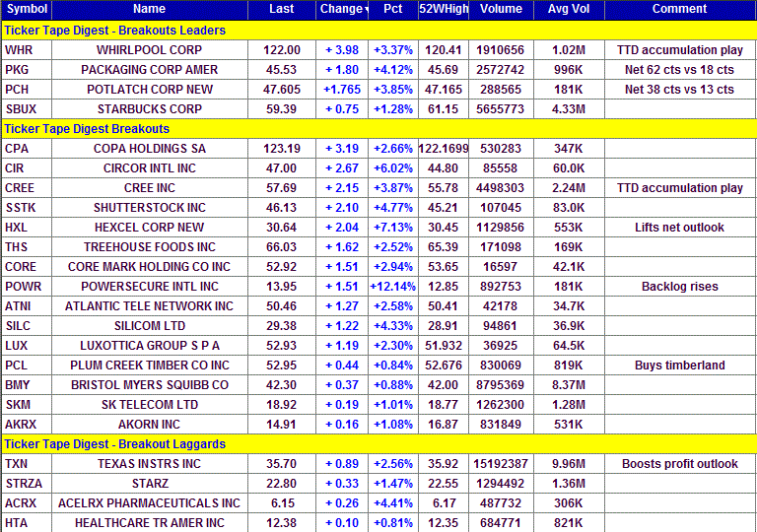Select the ACRX symbol cell
757x532 pixels.
(27, 503)
